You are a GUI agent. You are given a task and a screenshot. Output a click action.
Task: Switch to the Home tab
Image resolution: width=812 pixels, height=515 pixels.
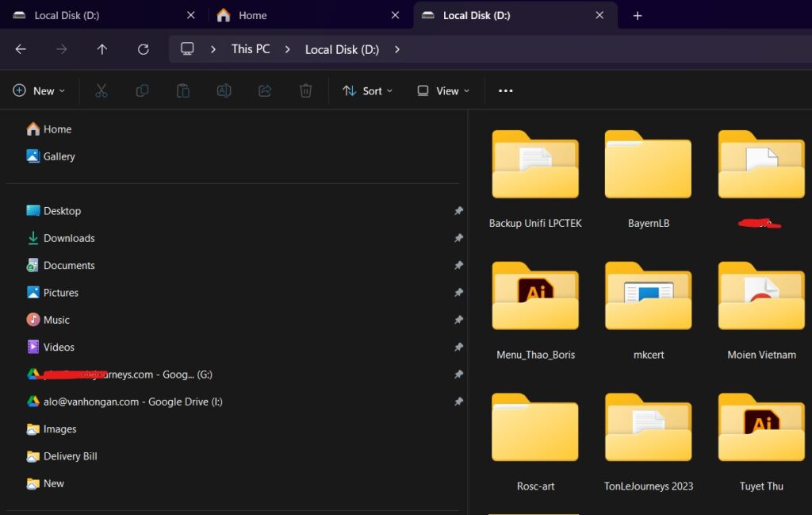(252, 15)
